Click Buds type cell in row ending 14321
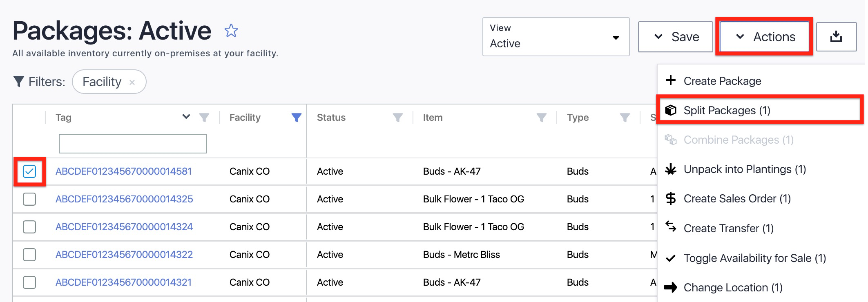 click(578, 282)
